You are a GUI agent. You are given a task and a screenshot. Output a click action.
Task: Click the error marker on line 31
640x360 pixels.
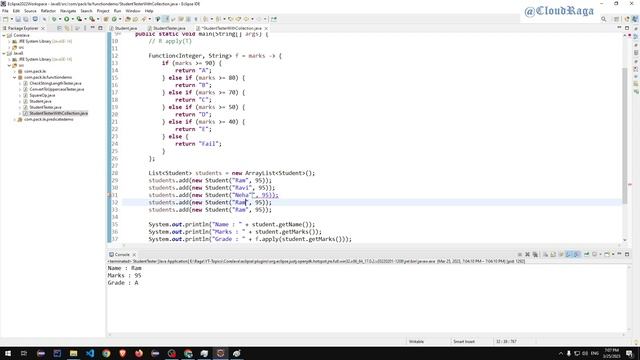point(109,195)
